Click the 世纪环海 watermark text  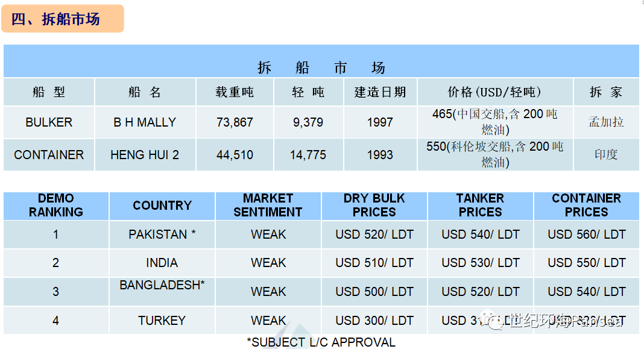click(x=539, y=320)
